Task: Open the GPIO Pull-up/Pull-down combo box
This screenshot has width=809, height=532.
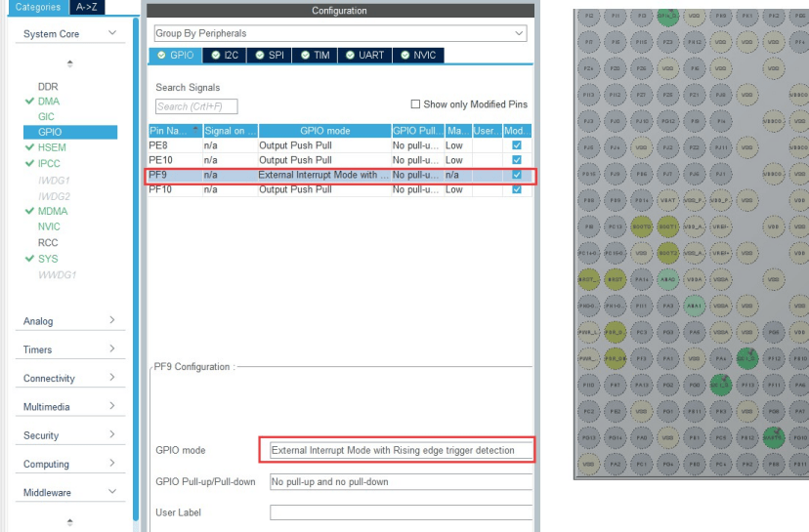Action: tap(401, 481)
